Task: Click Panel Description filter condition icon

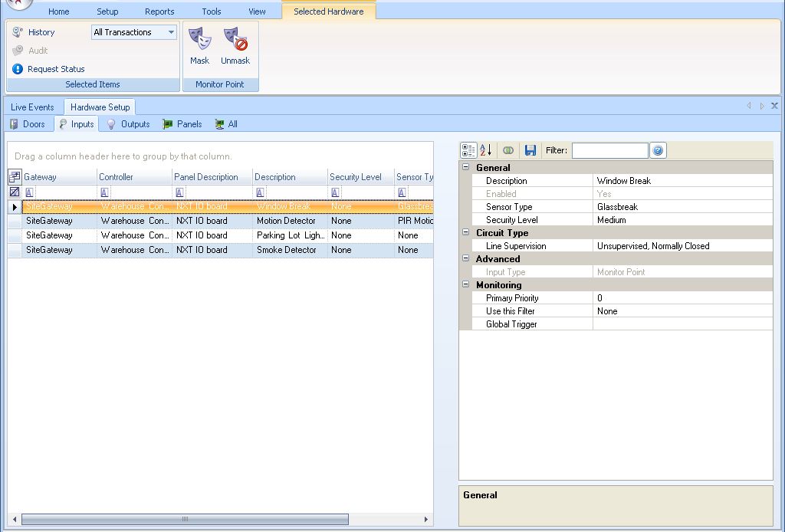Action: tap(179, 192)
